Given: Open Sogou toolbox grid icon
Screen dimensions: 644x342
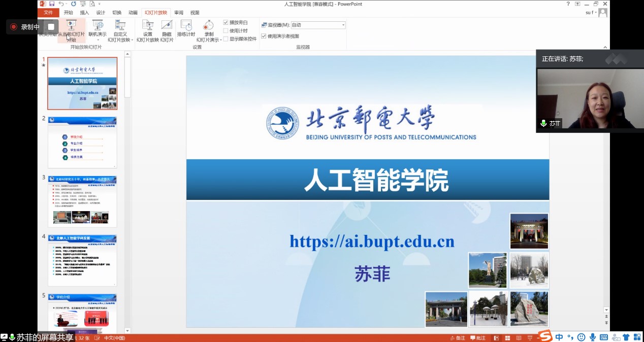Looking at the screenshot, I should (637, 337).
